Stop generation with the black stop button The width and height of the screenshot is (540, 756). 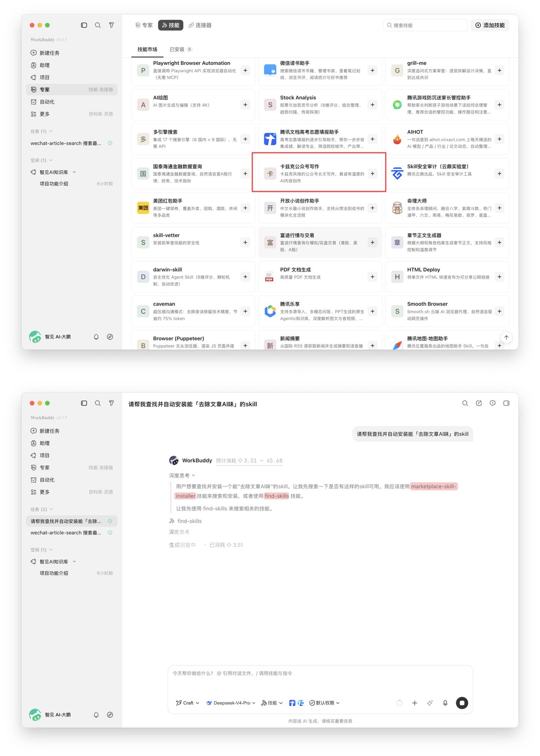462,703
